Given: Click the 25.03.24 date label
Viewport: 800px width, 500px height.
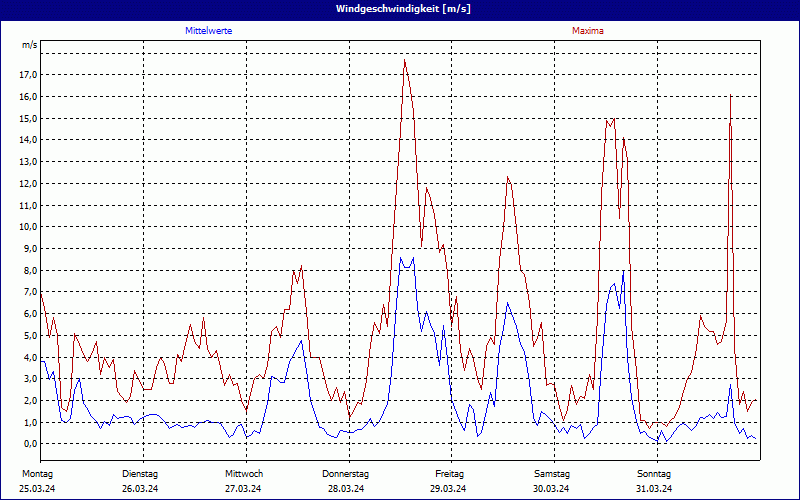Looking at the screenshot, I should pyautogui.click(x=36, y=489).
